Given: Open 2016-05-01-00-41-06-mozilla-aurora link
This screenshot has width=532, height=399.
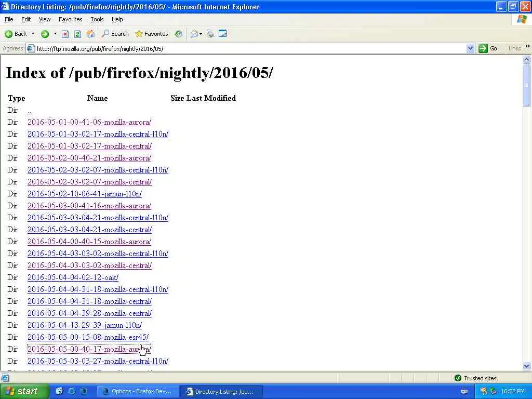Looking at the screenshot, I should coord(89,122).
